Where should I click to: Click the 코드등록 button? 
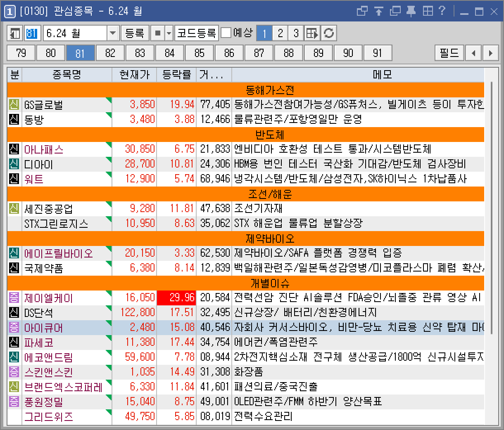coord(197,33)
